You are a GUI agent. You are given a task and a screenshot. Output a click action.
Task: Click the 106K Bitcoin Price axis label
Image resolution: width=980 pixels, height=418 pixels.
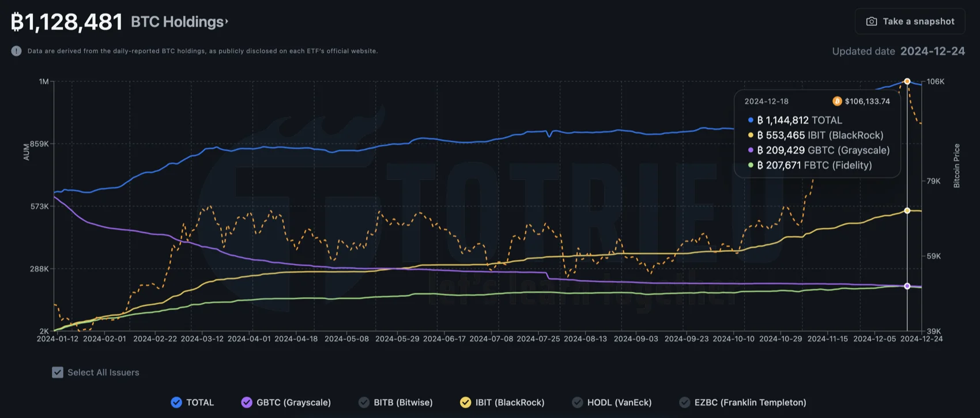[x=936, y=81]
